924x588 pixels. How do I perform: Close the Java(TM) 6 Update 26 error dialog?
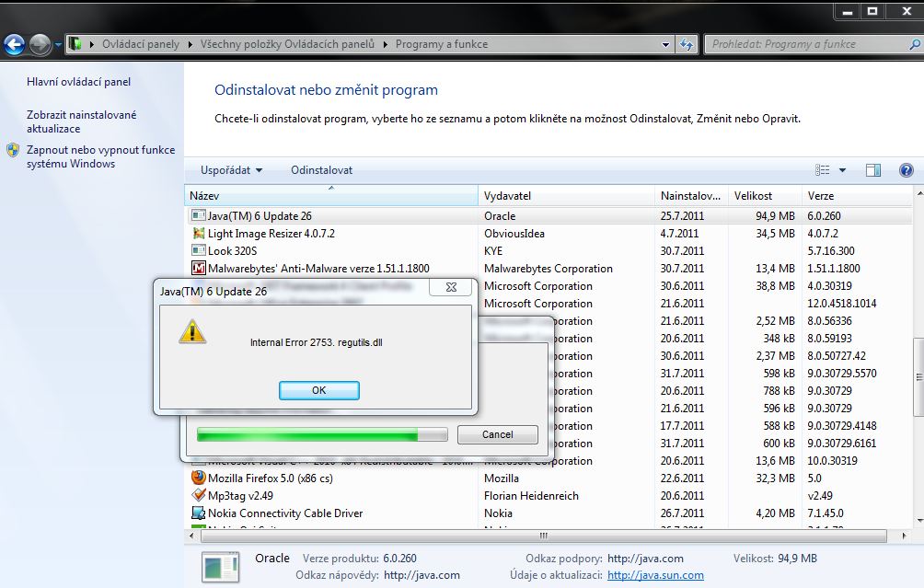pos(451,287)
